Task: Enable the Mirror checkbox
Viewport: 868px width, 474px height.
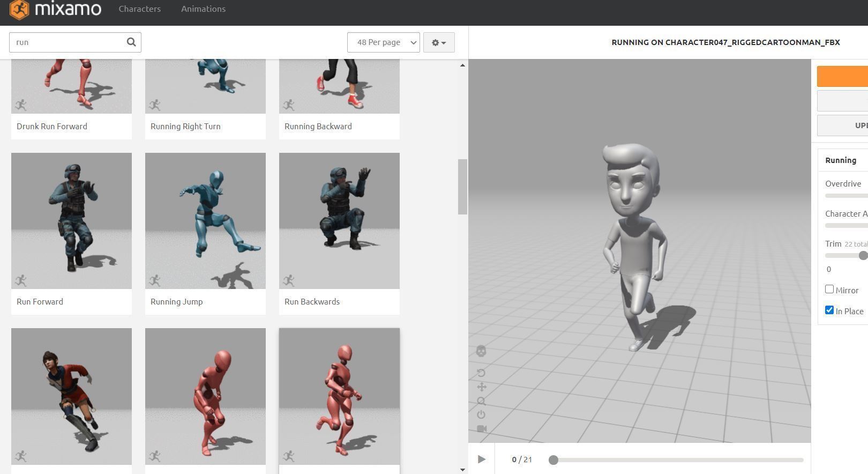Action: point(829,290)
